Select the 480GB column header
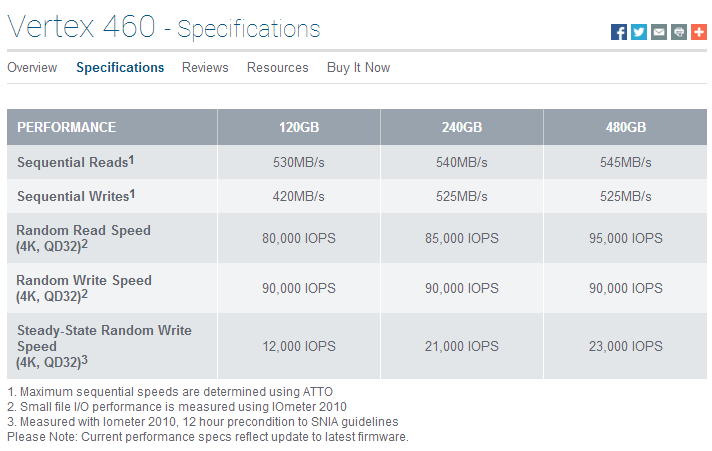712x451 pixels. (x=625, y=128)
